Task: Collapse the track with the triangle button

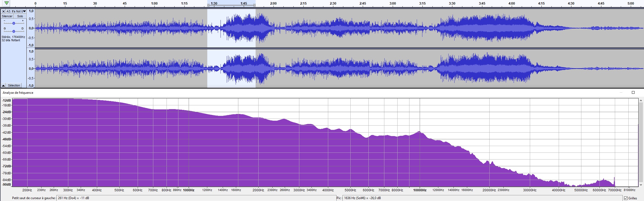Action: point(3,85)
